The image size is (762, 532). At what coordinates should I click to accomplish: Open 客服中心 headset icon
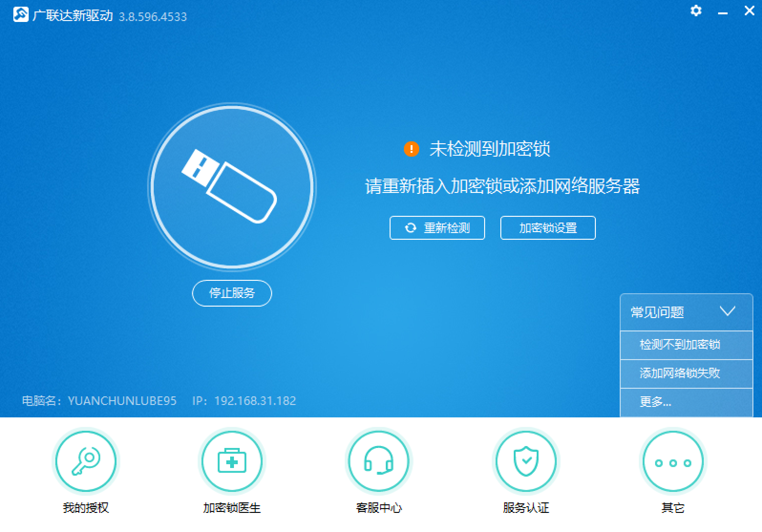coord(379,462)
